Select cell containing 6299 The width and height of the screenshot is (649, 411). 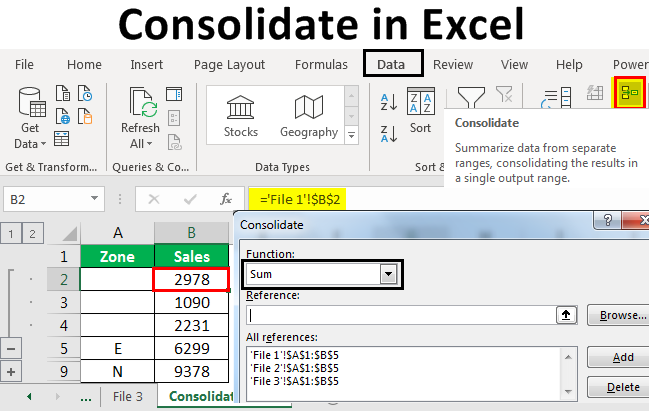pyautogui.click(x=192, y=349)
